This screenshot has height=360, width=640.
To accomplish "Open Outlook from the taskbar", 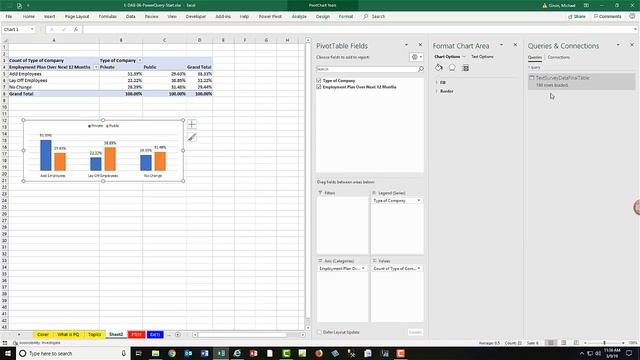I will pyautogui.click(x=188, y=353).
